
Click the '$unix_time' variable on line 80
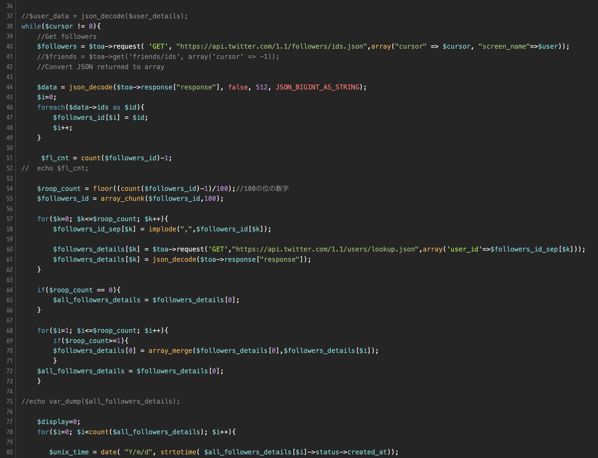69,452
